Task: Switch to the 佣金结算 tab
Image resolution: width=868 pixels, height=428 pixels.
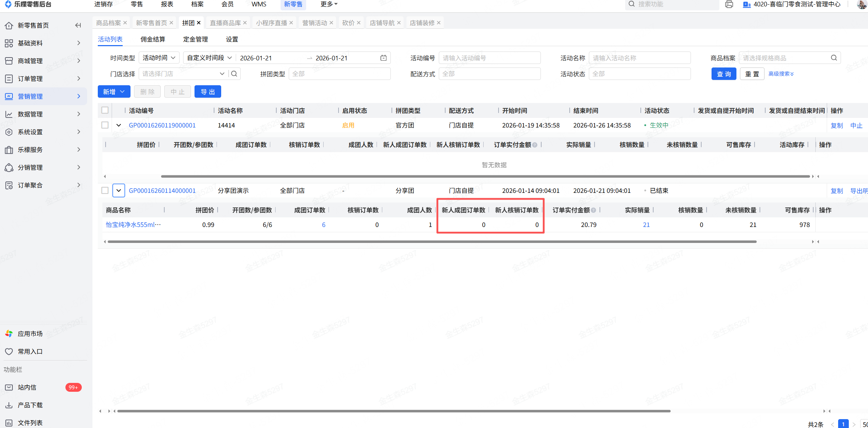Action: [x=153, y=39]
